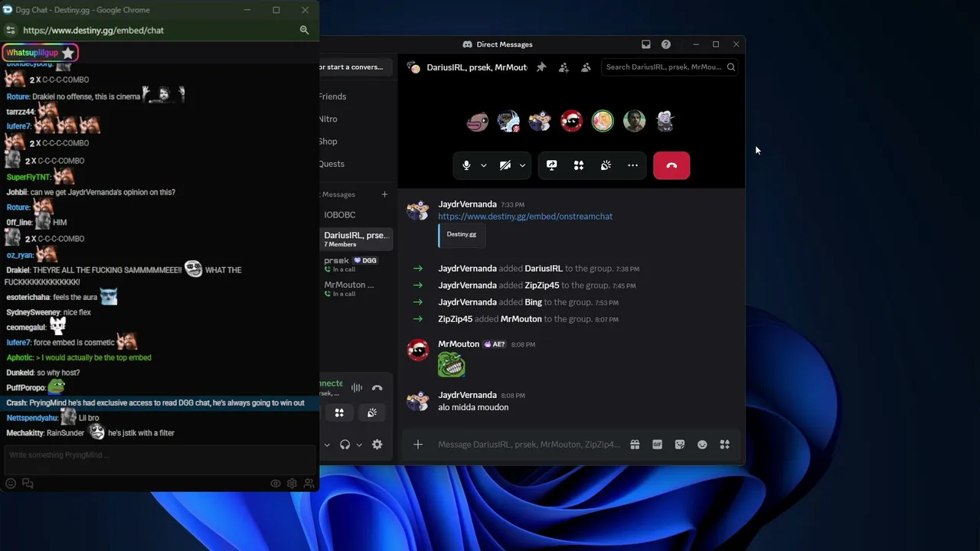Open camera options dropdown arrow
980x551 pixels.
click(x=522, y=165)
